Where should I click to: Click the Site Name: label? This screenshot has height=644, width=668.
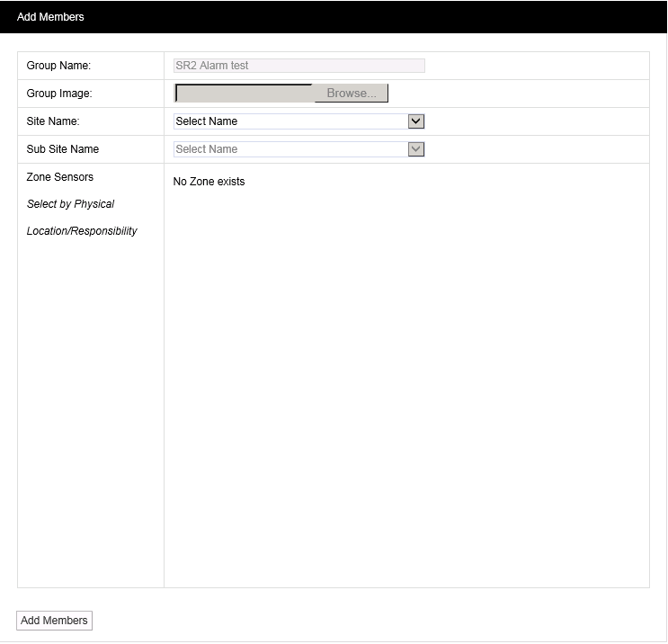(53, 121)
